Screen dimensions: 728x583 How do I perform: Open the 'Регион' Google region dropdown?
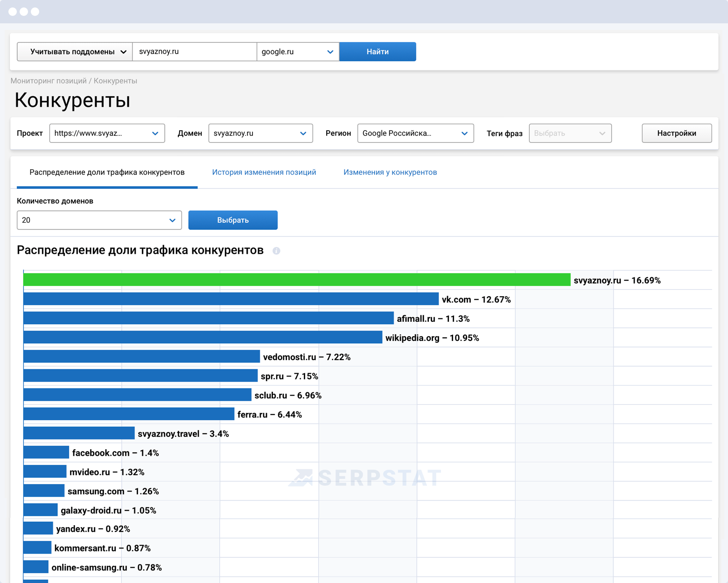pos(415,133)
